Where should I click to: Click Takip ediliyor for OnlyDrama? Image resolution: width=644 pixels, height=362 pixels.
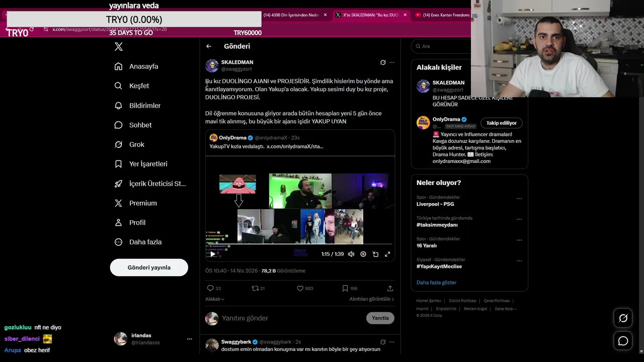tap(502, 123)
